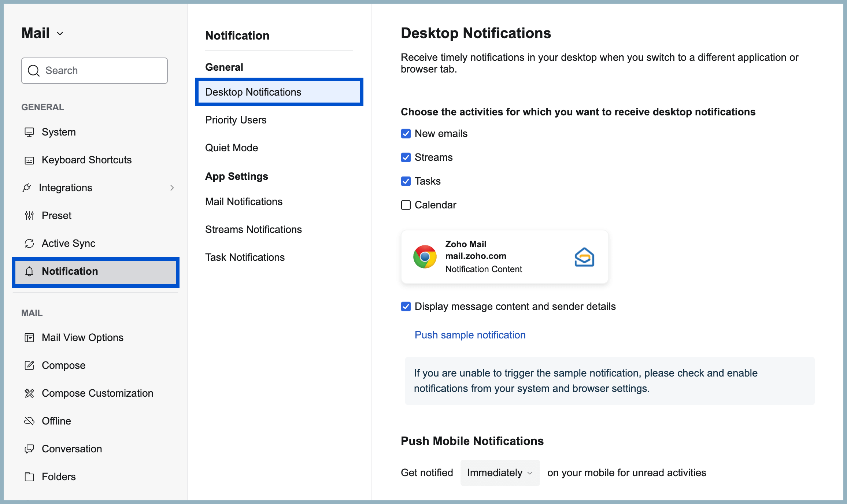Open Mail View Options via its panel icon
This screenshot has width=847, height=504.
[29, 337]
